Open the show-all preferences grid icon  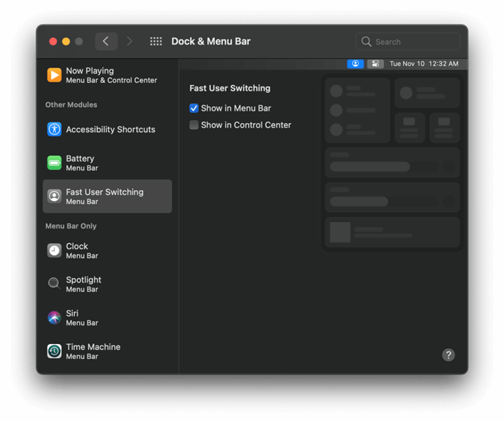coord(156,42)
